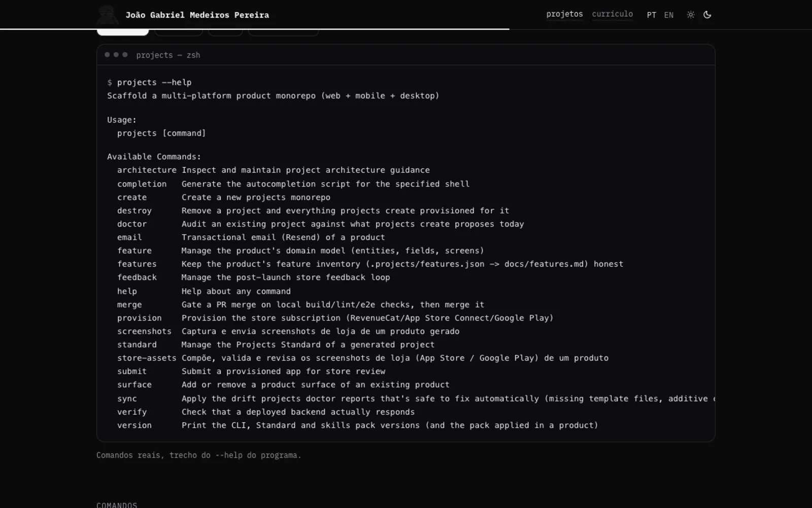
Task: Click 'create' command name
Action: tap(132, 197)
